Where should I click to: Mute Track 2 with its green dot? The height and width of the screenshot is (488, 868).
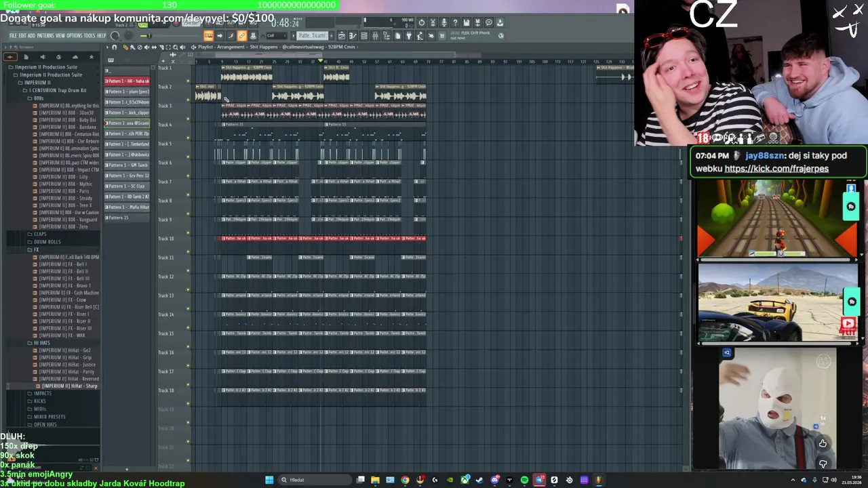point(189,100)
